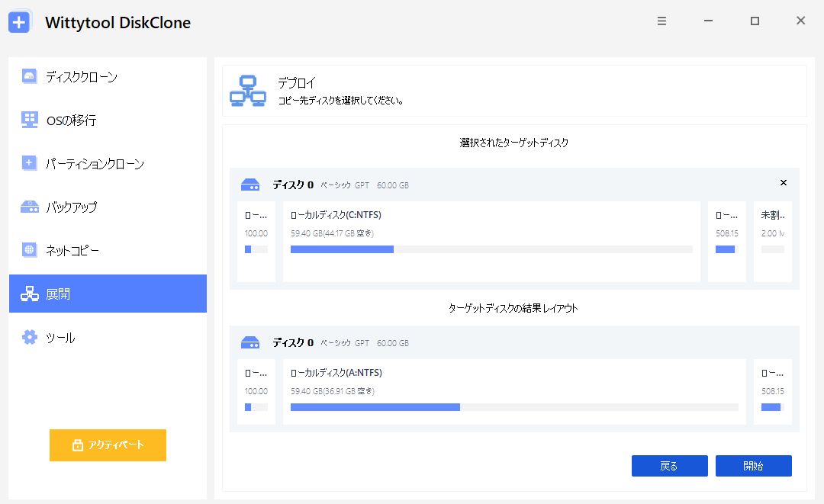Click the lock icon on アクティベート button
Viewport: 824px width, 504px height.
pos(78,445)
